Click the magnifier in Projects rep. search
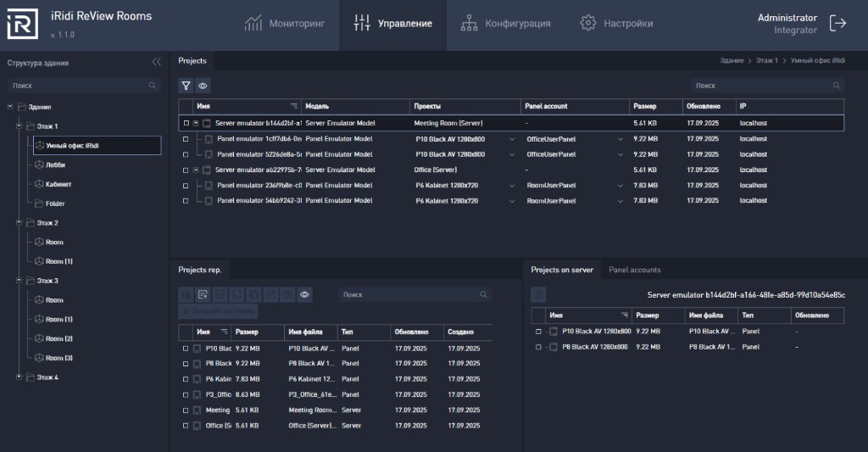 (x=483, y=294)
